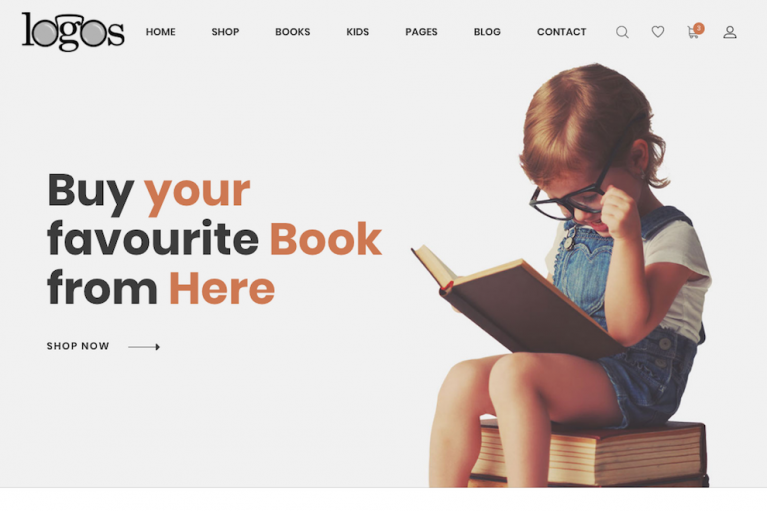Select the Kids menu item

click(x=358, y=32)
